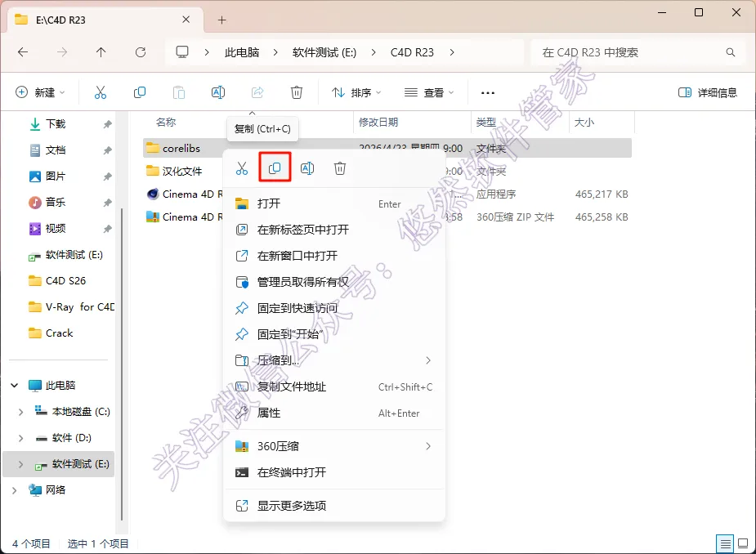Open the 360压缩 submenu

coord(334,446)
